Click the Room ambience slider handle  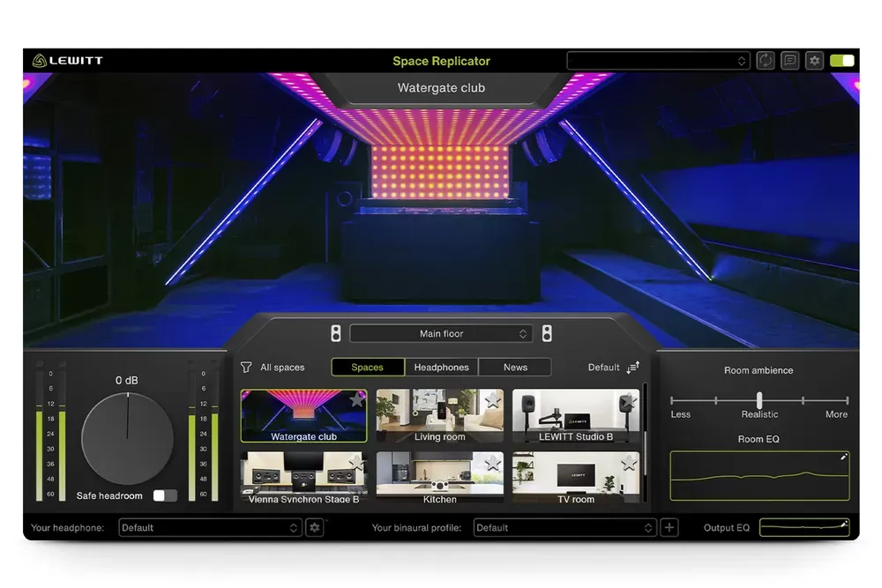point(759,400)
